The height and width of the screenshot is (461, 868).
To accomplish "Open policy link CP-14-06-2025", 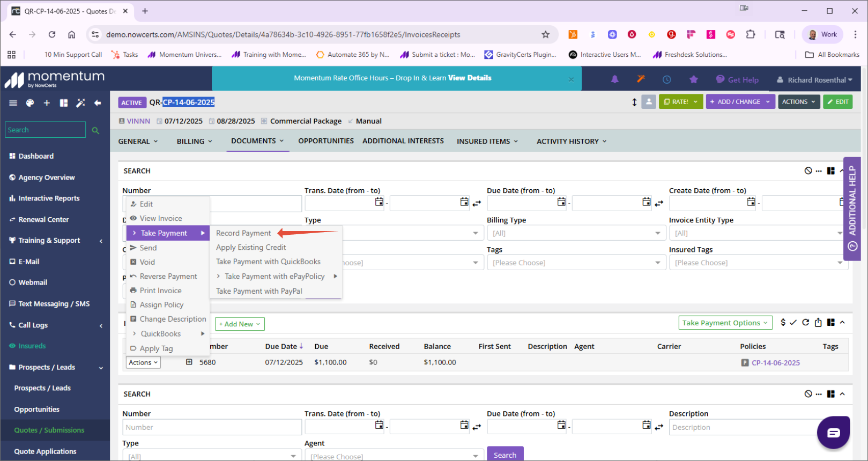I will pyautogui.click(x=775, y=363).
